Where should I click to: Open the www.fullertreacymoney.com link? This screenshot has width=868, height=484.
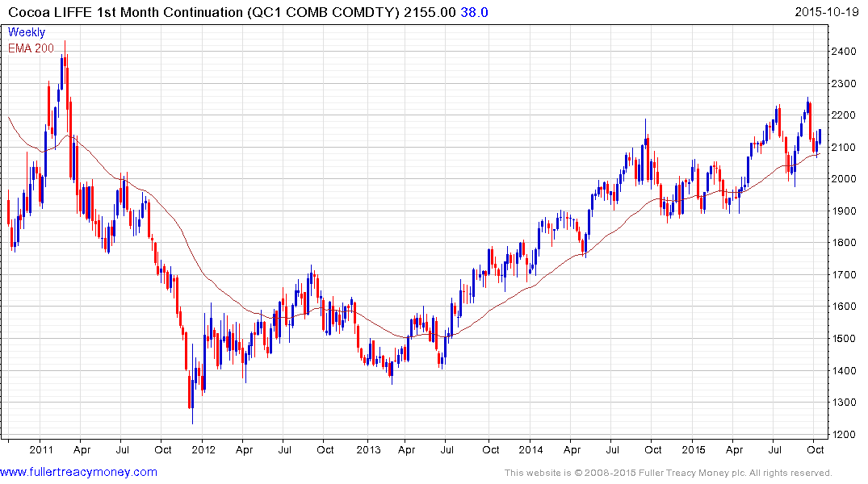[x=78, y=472]
